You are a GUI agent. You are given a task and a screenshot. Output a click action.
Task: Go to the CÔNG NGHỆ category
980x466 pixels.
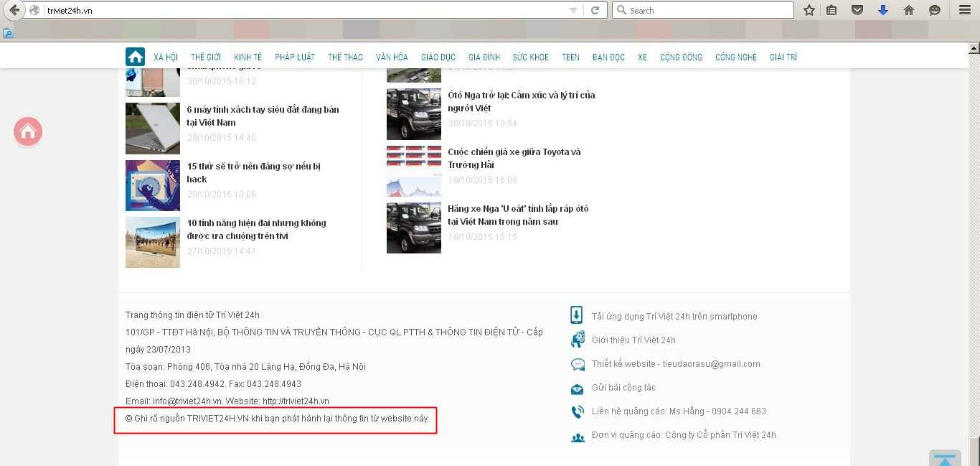click(735, 57)
